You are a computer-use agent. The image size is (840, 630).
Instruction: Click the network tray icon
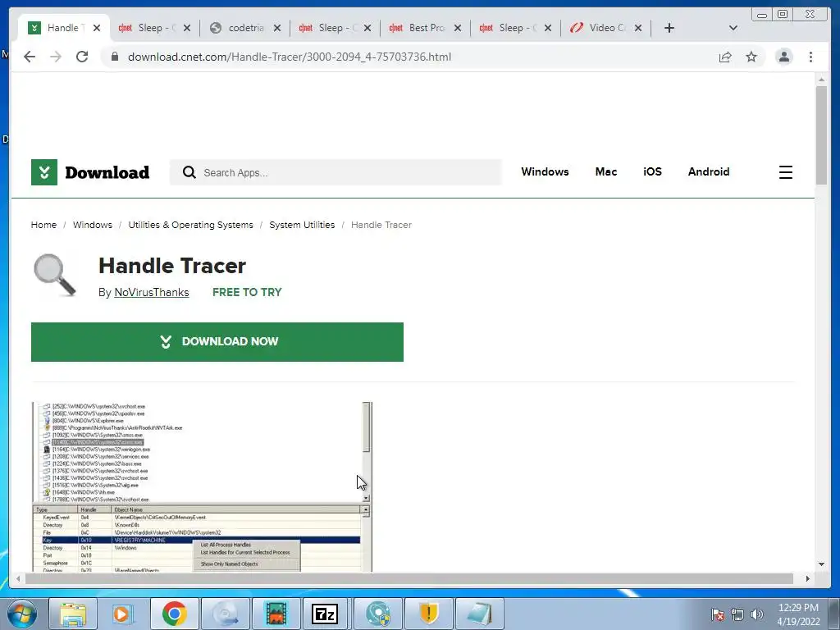tap(737, 614)
